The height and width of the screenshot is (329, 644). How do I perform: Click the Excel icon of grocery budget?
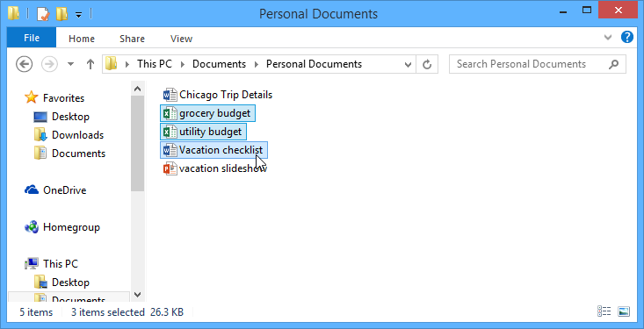pos(170,113)
